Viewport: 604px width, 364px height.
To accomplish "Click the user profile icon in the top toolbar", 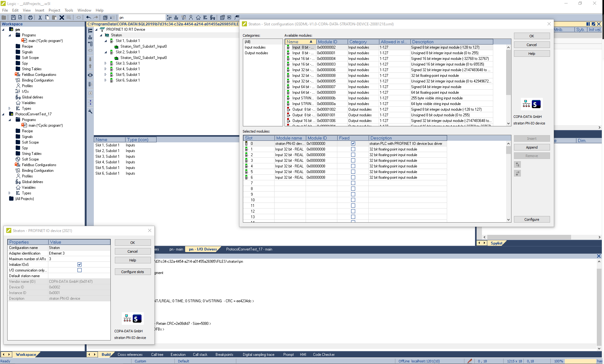I will pyautogui.click(x=191, y=18).
